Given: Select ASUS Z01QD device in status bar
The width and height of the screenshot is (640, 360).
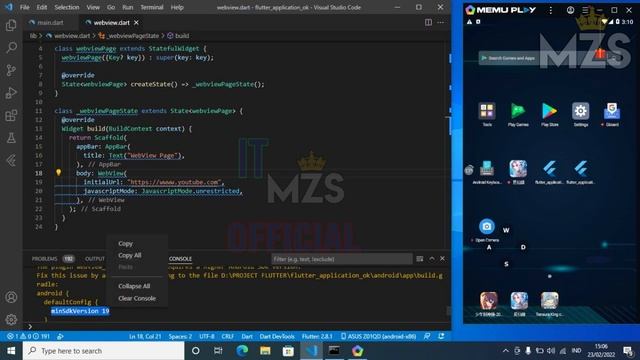Looking at the screenshot, I should (378, 336).
